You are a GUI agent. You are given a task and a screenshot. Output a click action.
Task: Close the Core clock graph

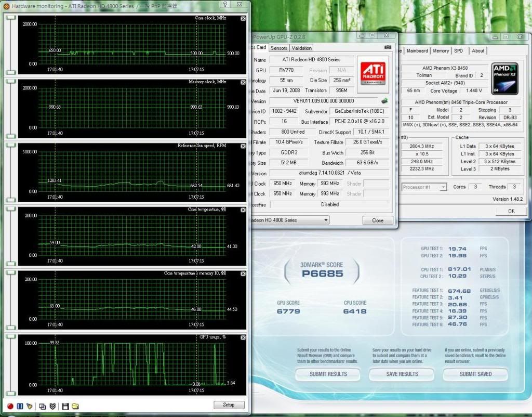pos(243,19)
